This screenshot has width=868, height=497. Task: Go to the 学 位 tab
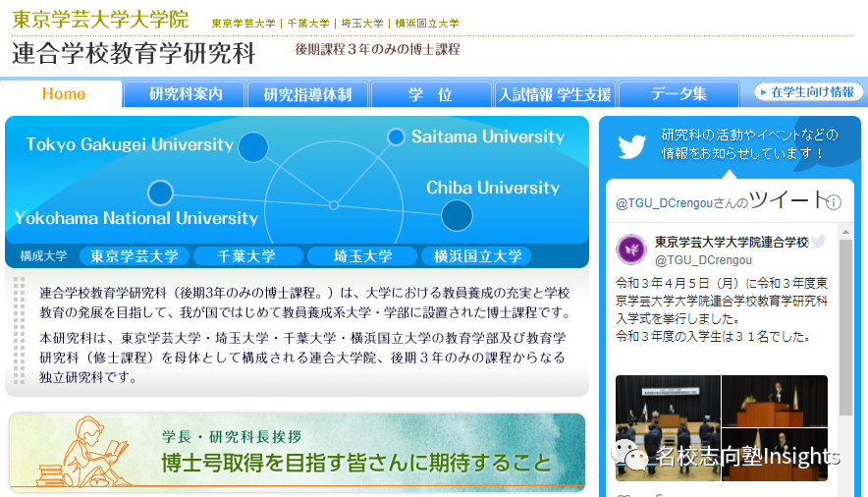(431, 94)
